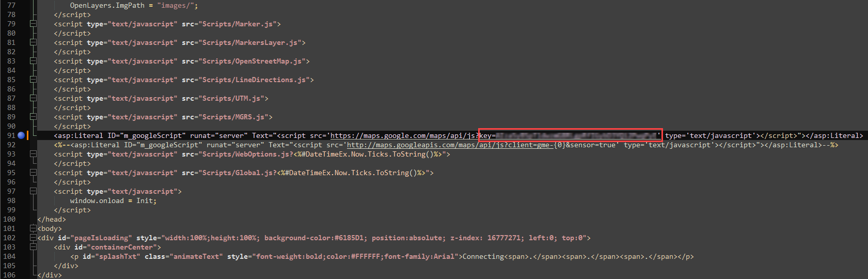Fold the window.onload script block

(x=33, y=191)
